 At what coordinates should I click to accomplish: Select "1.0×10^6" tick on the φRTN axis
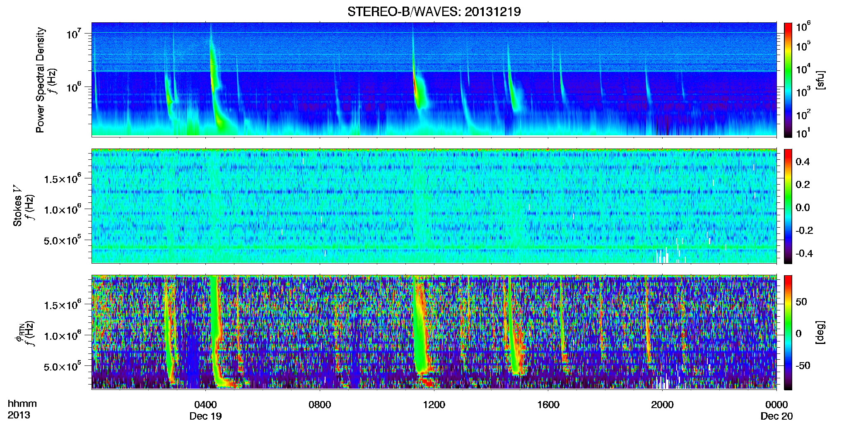pos(62,335)
